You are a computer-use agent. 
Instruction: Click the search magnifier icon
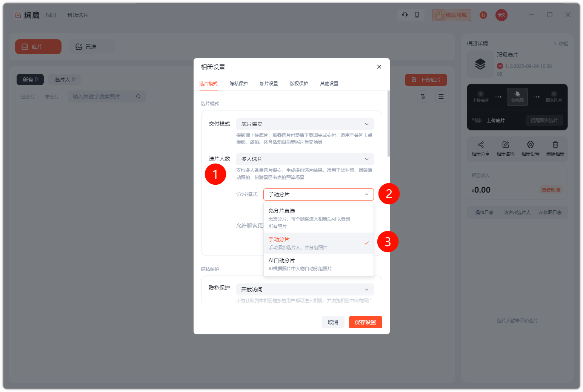click(x=138, y=96)
